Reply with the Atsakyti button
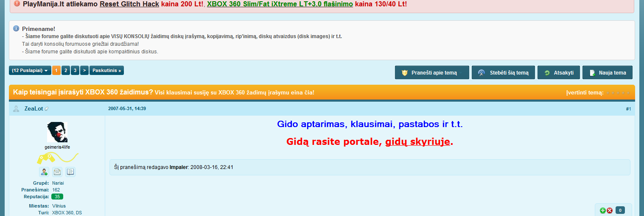This screenshot has height=216, width=644. 559,72
